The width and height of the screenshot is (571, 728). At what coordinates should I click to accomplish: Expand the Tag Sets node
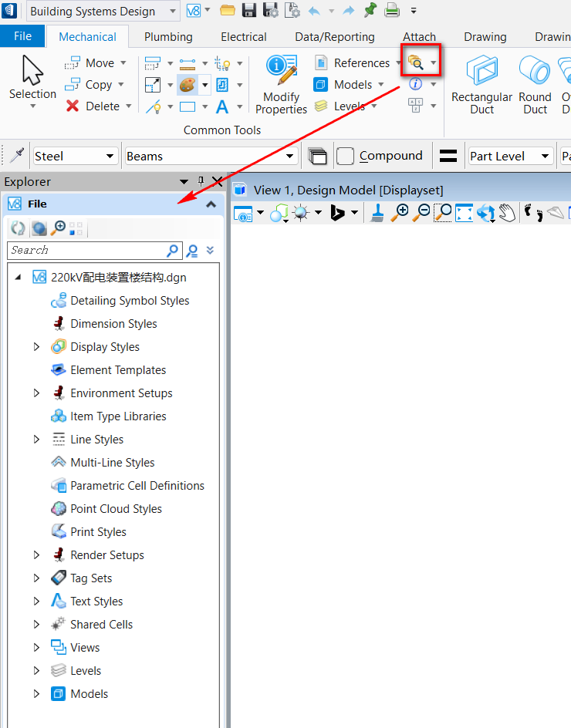coord(37,578)
